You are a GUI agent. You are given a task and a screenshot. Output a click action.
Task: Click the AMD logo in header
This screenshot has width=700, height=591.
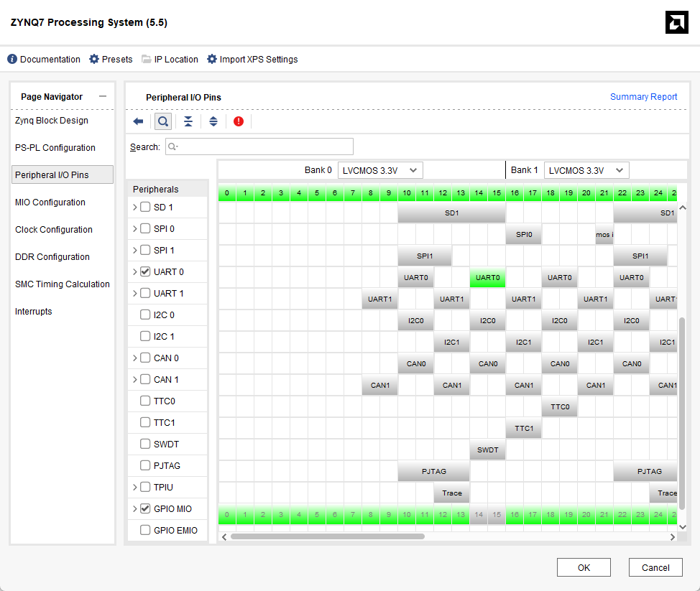[x=677, y=22]
